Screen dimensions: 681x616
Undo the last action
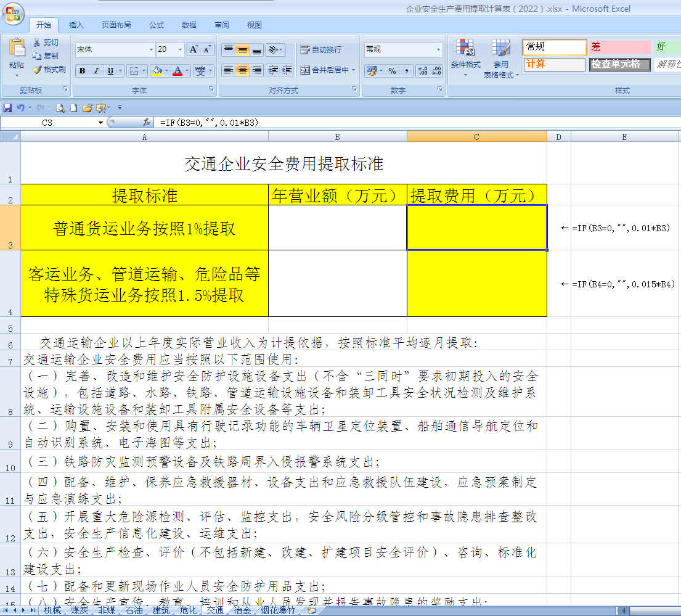pyautogui.click(x=20, y=108)
